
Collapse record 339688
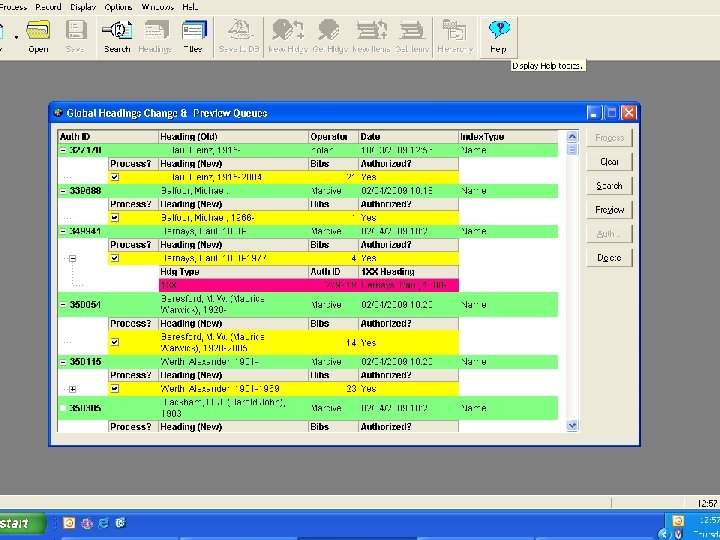coord(63,191)
